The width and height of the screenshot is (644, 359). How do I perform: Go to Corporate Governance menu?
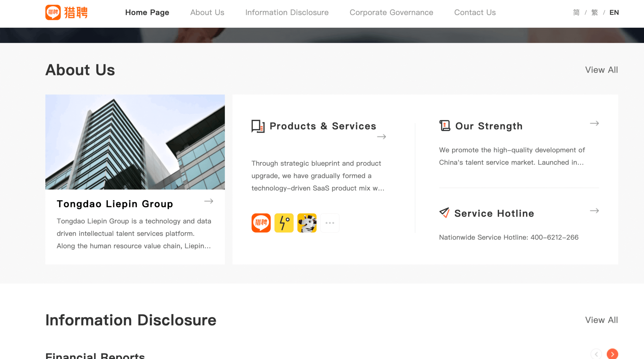click(x=391, y=12)
